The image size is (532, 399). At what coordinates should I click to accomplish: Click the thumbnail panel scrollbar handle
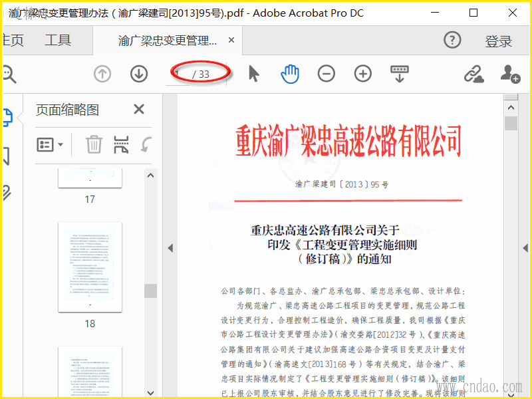151,291
